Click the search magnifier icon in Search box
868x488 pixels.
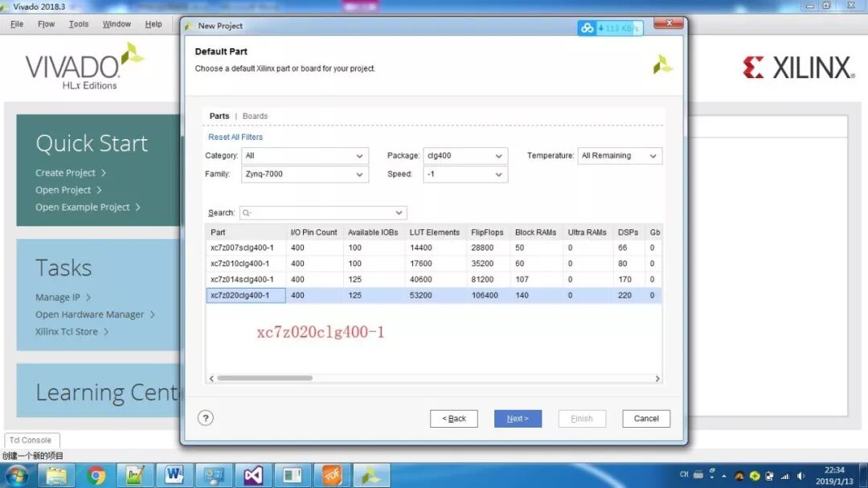tap(247, 213)
